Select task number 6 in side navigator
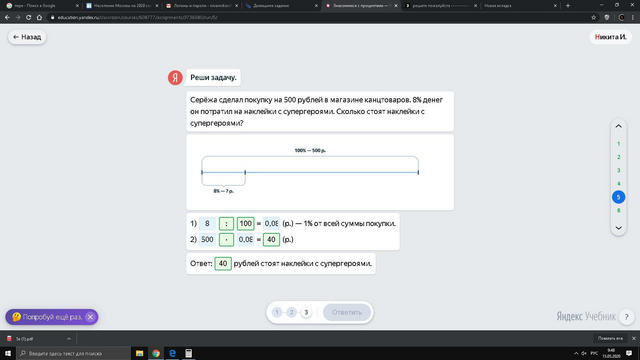Viewport: 640px width, 360px height. [618, 211]
